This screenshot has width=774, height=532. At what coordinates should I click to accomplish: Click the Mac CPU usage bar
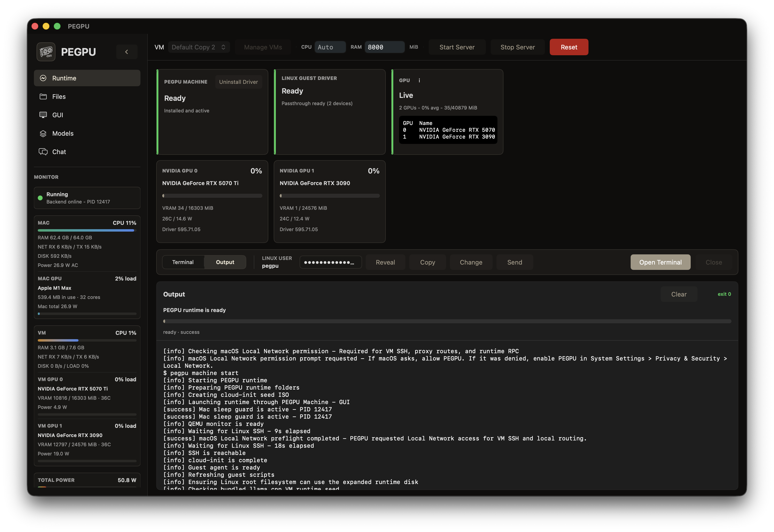click(87, 230)
